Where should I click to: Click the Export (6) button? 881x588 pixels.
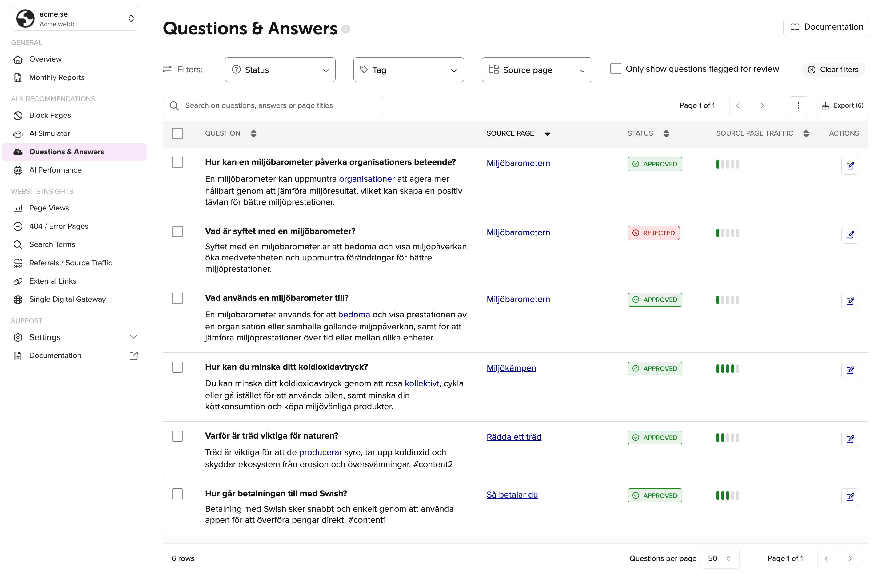tap(842, 106)
